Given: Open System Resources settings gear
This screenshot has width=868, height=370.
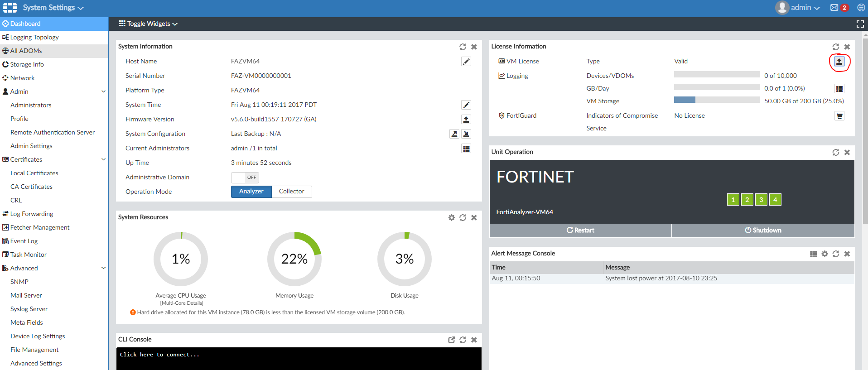Looking at the screenshot, I should [452, 217].
